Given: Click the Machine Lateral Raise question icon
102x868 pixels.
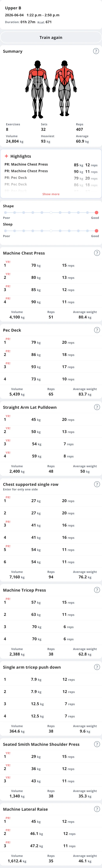Looking at the screenshot, I should coord(97,809).
